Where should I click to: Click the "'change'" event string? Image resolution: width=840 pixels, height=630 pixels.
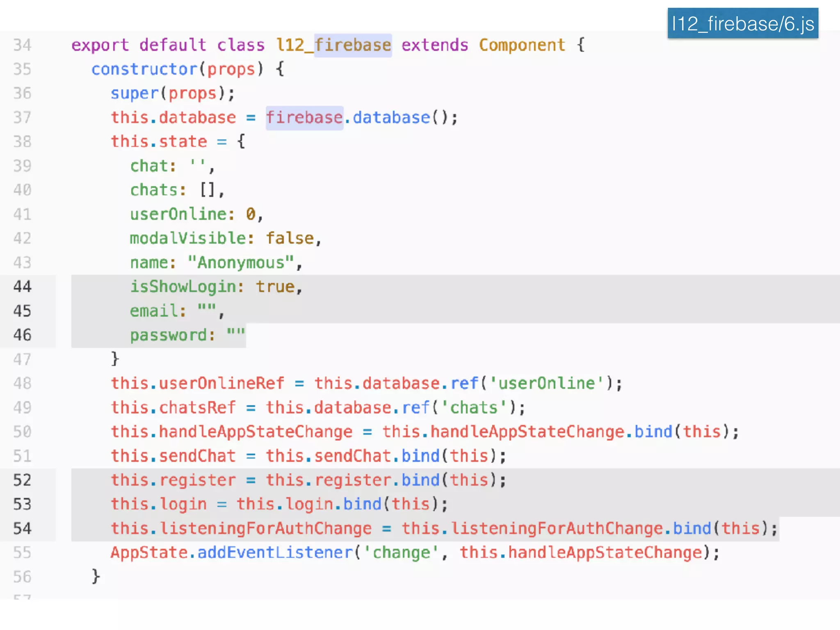click(x=401, y=553)
